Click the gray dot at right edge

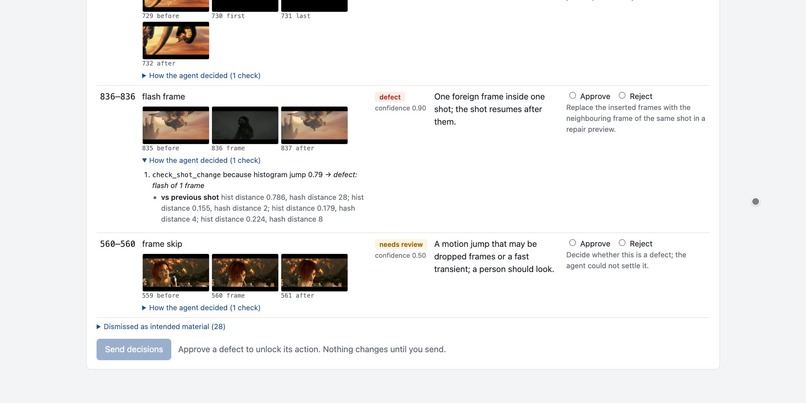(756, 202)
